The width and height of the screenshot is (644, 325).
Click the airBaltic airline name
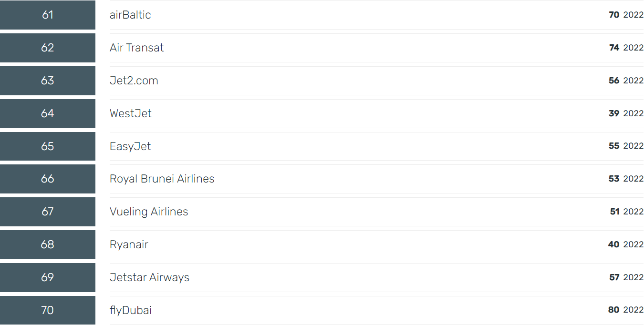click(x=130, y=15)
